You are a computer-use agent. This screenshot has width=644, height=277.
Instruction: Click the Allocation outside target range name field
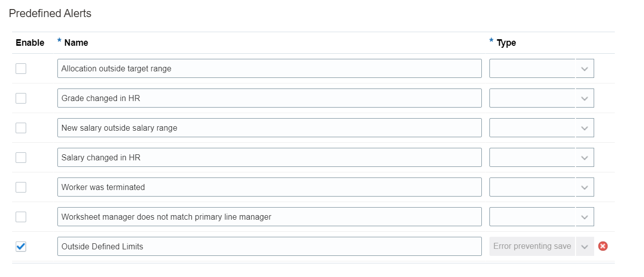[x=269, y=69]
